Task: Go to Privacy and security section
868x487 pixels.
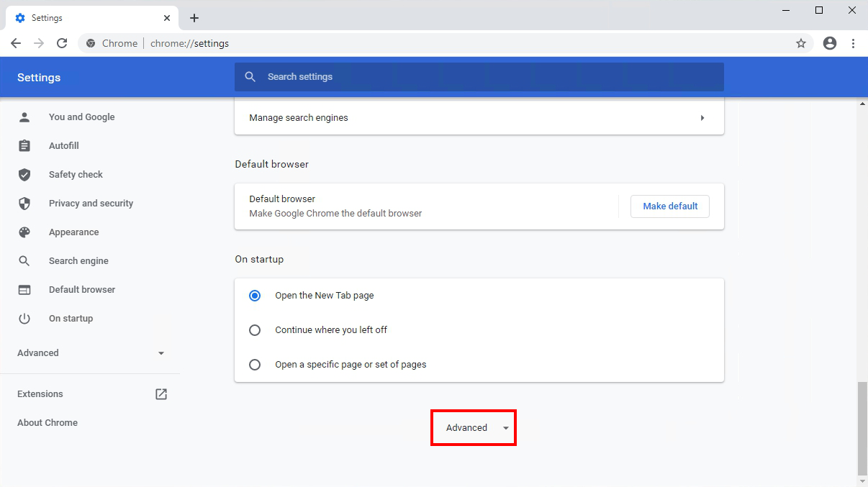Action: coord(91,204)
